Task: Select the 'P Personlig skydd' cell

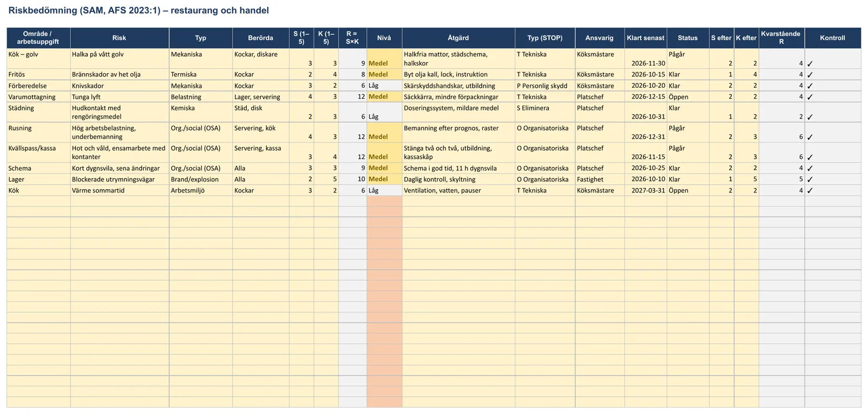Action: (x=545, y=86)
